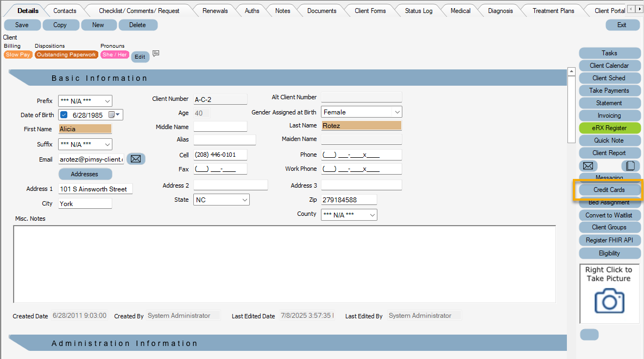Click the highlighted Credit Cards button

coord(609,190)
